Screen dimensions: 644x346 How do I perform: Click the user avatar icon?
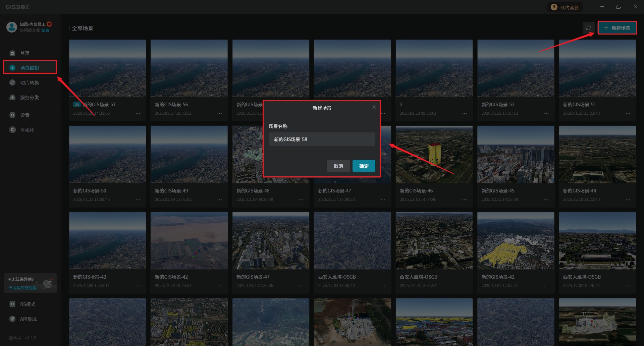[x=12, y=27]
